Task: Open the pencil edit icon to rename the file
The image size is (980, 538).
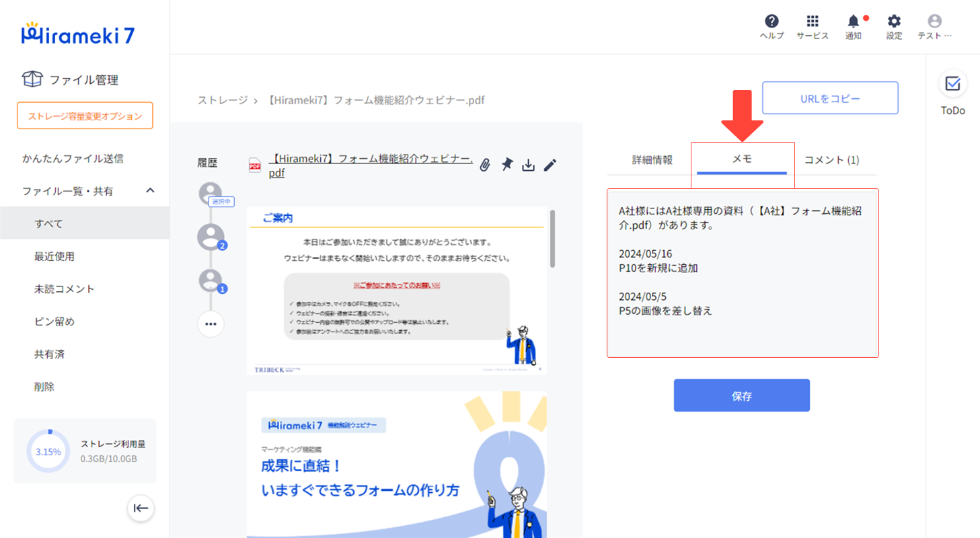Action: click(x=550, y=164)
